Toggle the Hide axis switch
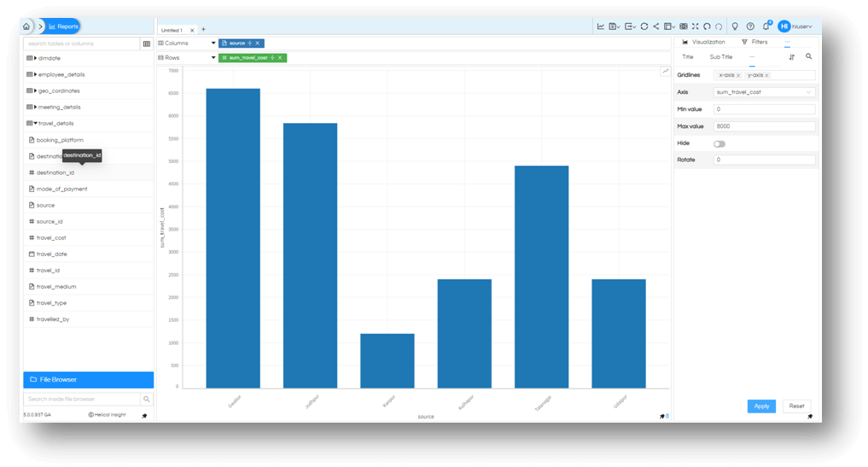 (x=719, y=144)
